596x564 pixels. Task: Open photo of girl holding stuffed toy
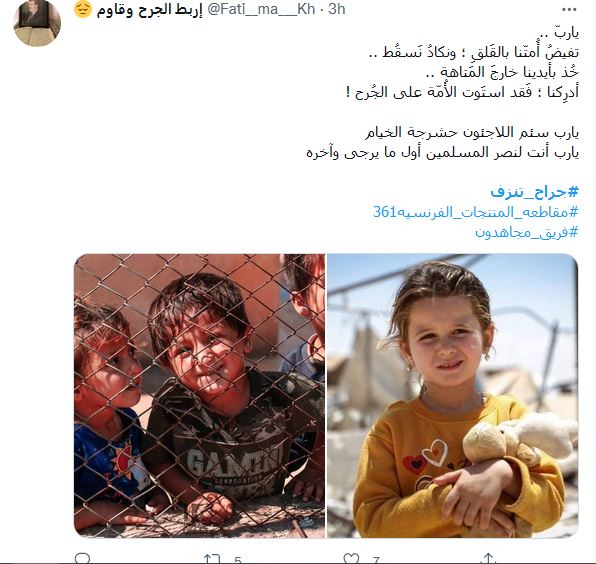453,396
